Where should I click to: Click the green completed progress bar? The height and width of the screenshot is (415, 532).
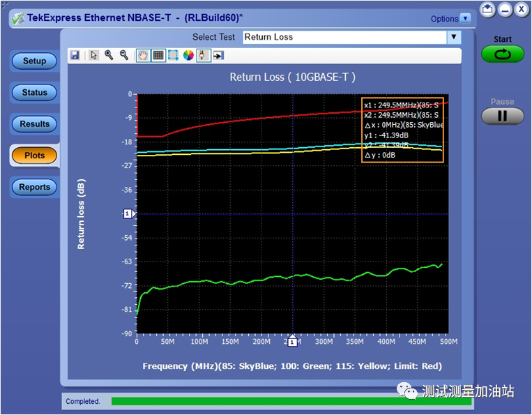[x=291, y=402]
